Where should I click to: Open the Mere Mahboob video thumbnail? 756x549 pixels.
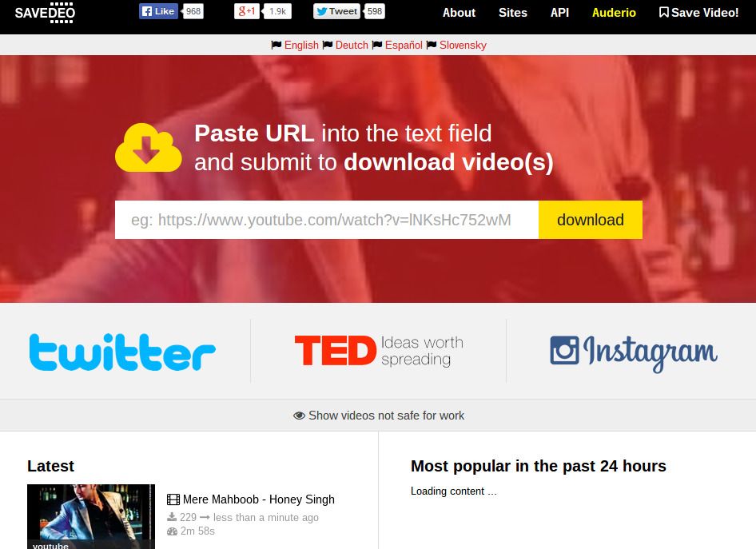pos(90,516)
